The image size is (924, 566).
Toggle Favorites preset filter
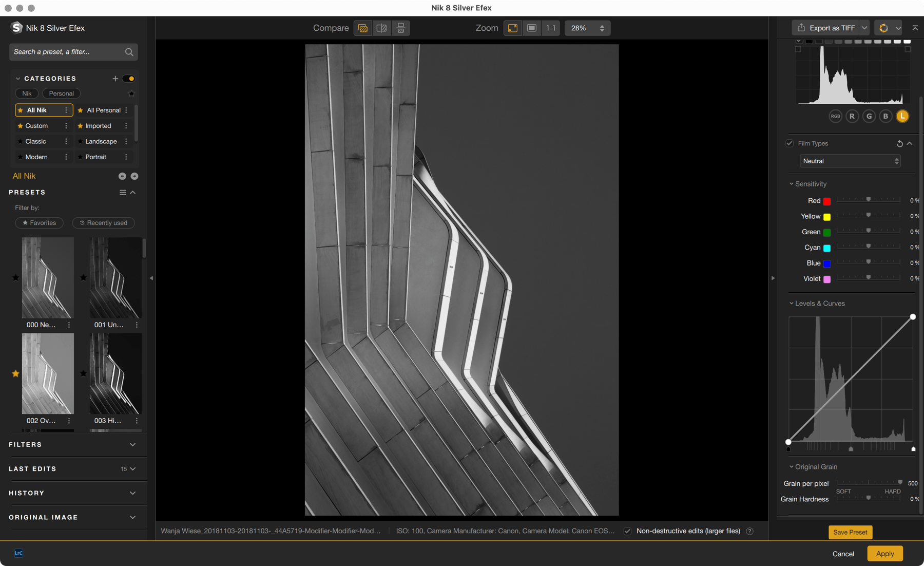point(40,223)
